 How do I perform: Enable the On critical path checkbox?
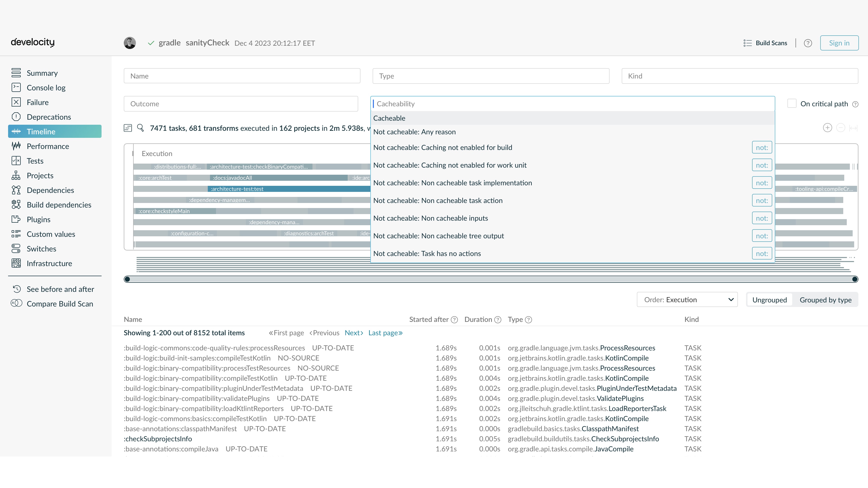(x=792, y=104)
